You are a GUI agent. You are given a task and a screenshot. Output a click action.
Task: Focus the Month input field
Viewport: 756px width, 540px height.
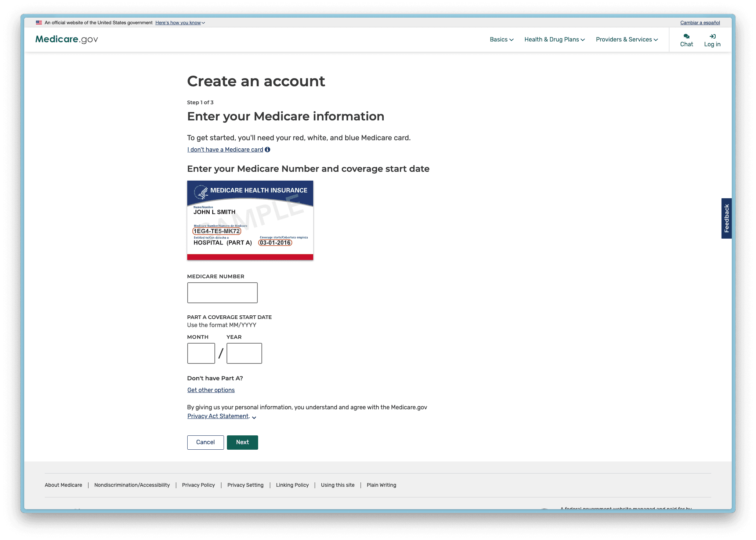pyautogui.click(x=201, y=353)
